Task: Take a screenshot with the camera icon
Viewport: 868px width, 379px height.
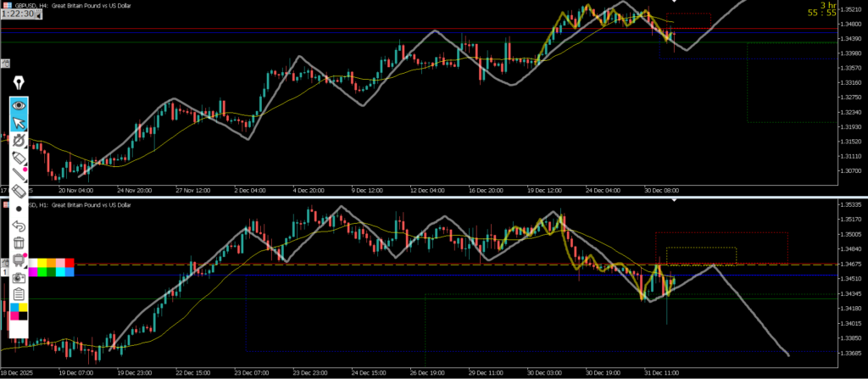Action: click(x=19, y=277)
